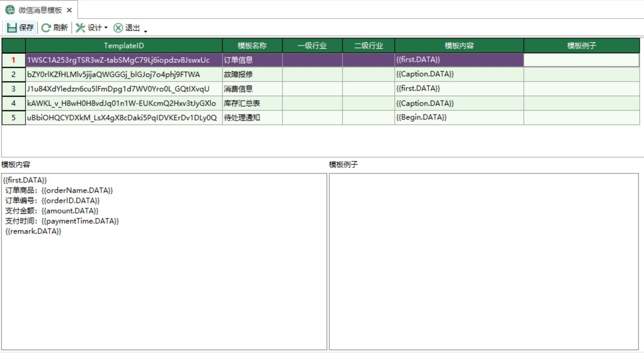Click the {{amount.DATA}} line in 模板内容 box

click(x=52, y=211)
